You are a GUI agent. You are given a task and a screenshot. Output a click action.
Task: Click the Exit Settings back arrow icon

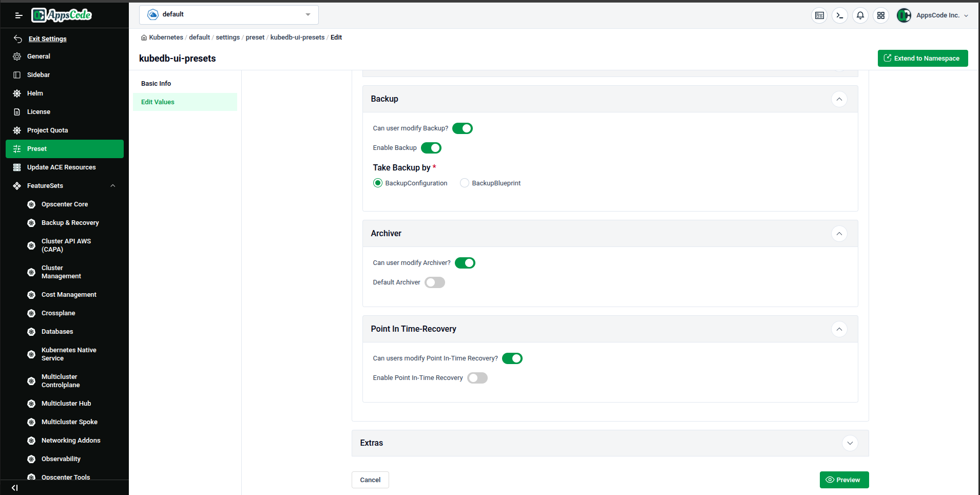point(17,39)
